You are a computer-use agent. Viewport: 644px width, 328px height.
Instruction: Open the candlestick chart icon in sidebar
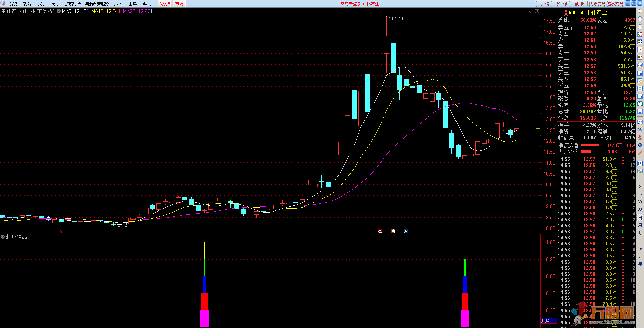pyautogui.click(x=640, y=57)
